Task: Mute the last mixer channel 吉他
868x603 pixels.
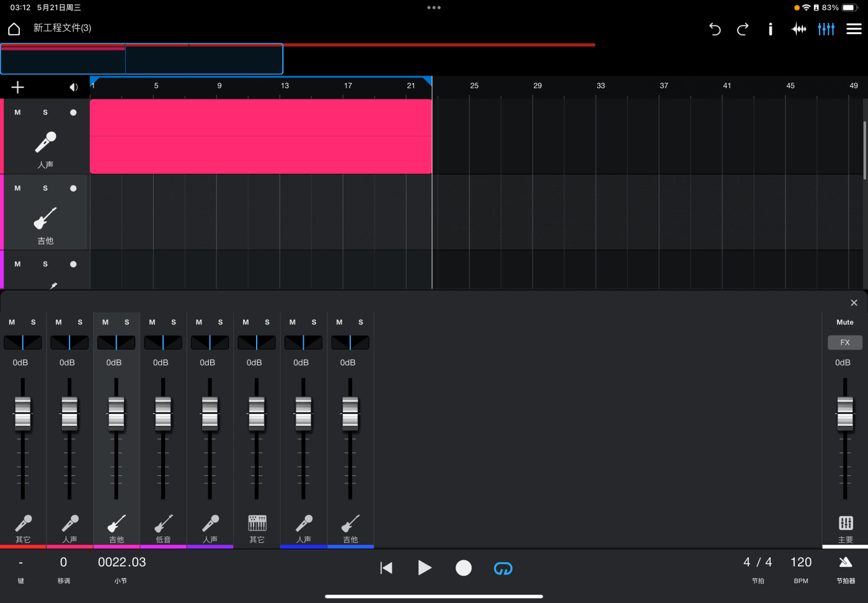Action: (339, 322)
